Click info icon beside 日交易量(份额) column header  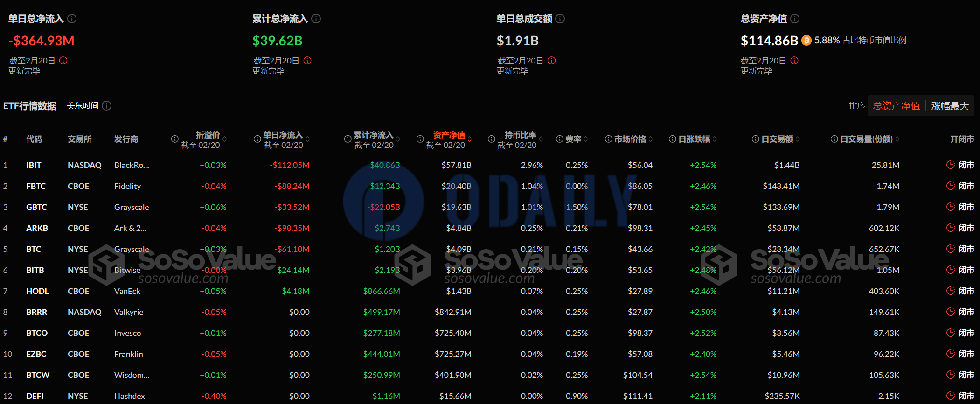click(x=834, y=139)
